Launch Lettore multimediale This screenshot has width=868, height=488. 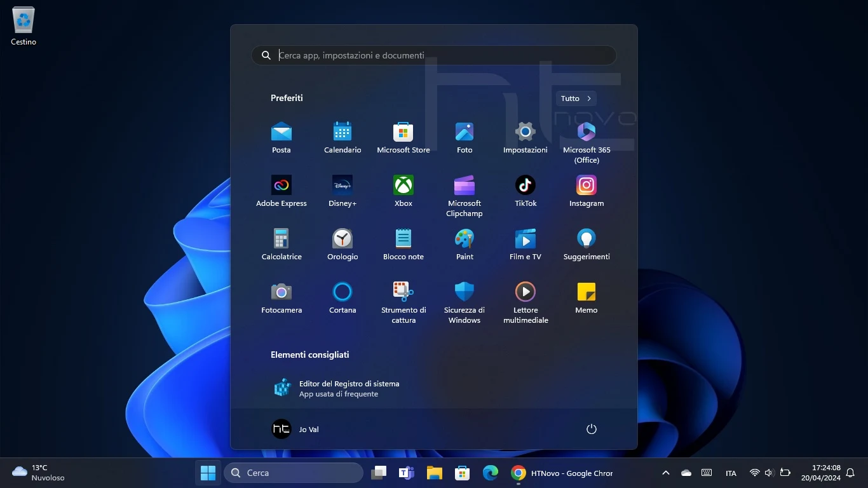pyautogui.click(x=526, y=302)
